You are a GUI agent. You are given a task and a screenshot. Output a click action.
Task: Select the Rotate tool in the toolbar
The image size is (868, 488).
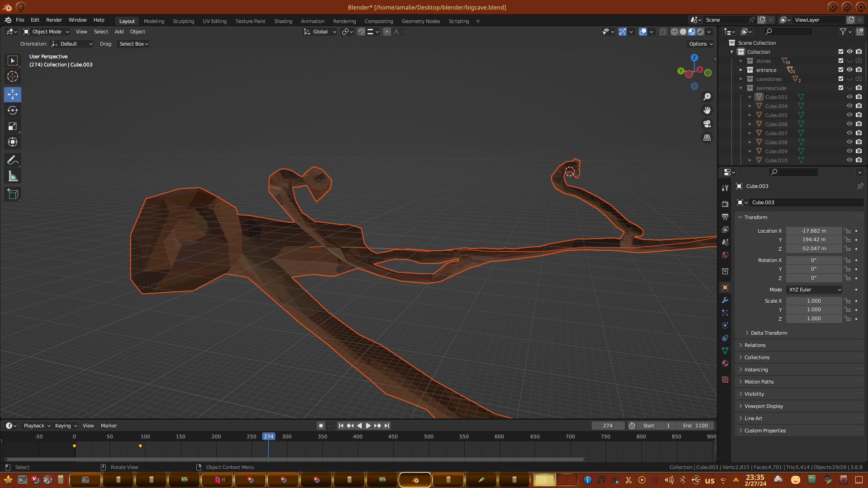pyautogui.click(x=13, y=111)
